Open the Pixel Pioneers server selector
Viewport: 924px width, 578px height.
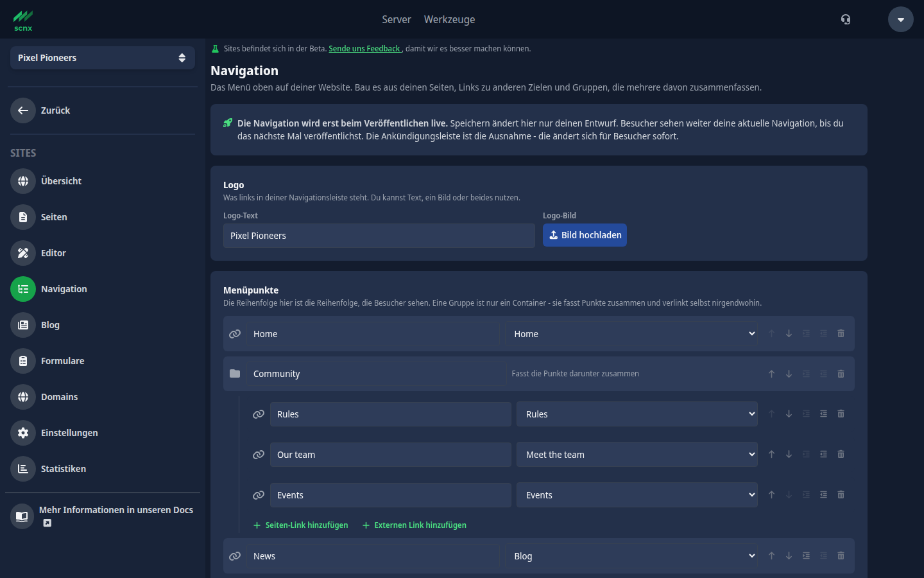pyautogui.click(x=103, y=58)
